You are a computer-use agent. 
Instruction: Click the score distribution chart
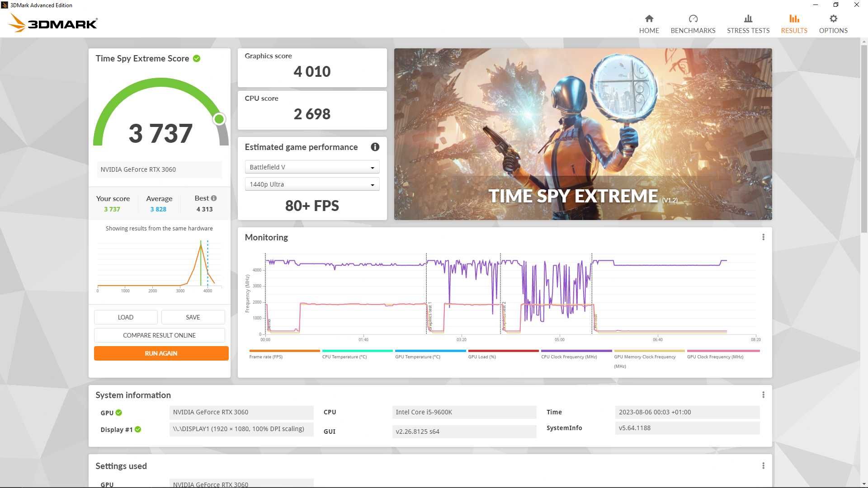tap(159, 266)
